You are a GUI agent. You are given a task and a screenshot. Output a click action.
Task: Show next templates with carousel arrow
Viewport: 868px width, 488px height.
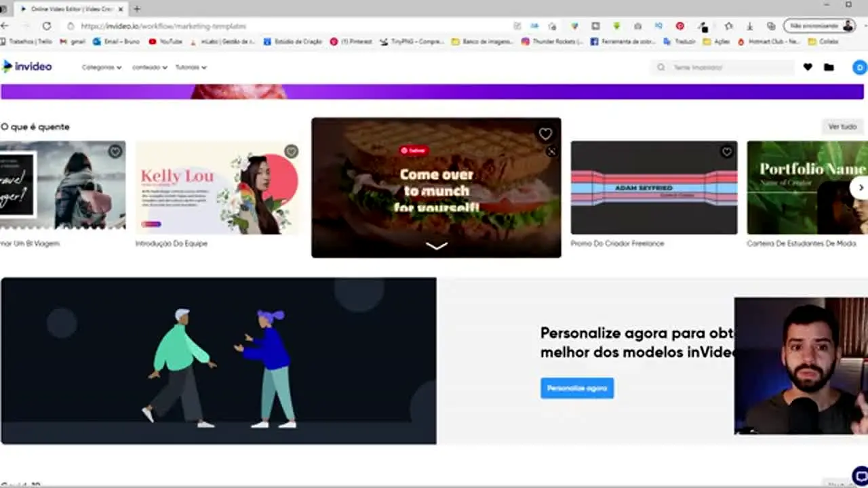[x=861, y=188]
